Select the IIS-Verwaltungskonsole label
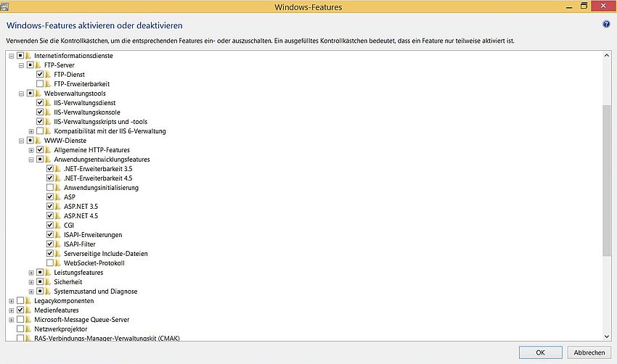Screen dimensions: 617x364 click(87, 112)
